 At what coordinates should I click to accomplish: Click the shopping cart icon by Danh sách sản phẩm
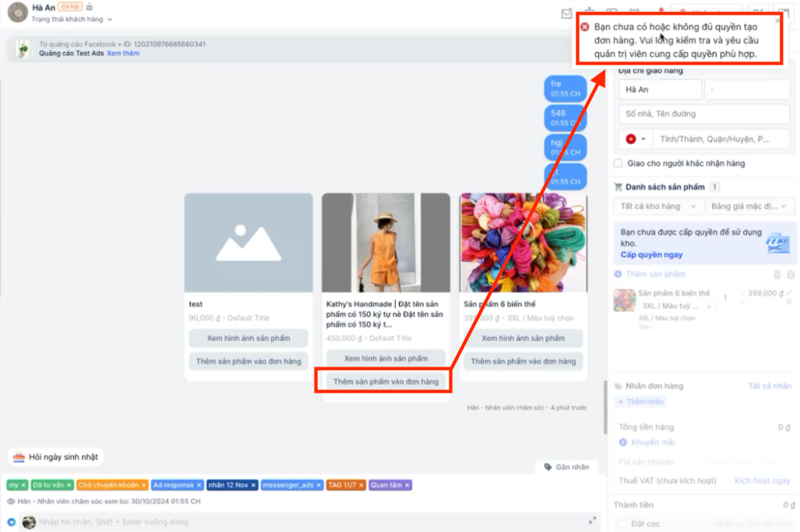click(x=618, y=187)
